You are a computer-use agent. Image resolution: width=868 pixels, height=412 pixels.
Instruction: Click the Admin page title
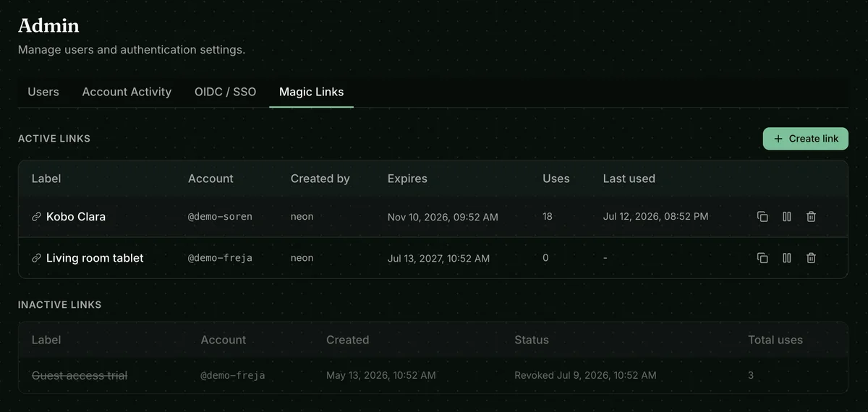pyautogui.click(x=48, y=25)
